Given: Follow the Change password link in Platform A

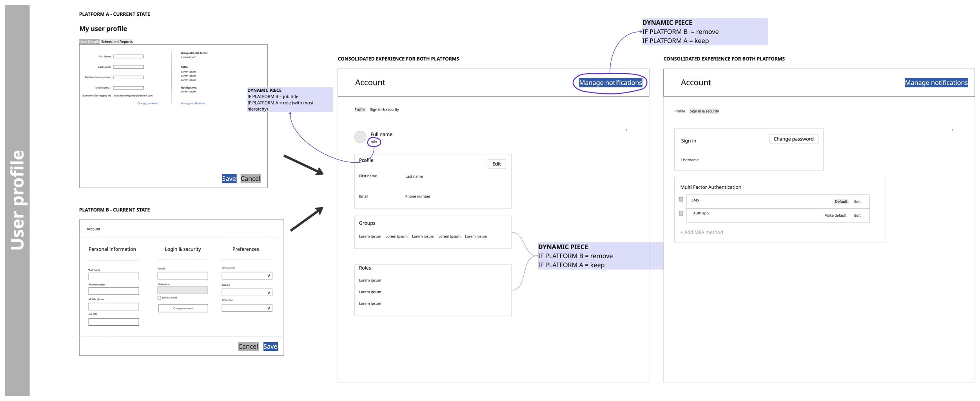Looking at the screenshot, I should pyautogui.click(x=147, y=103).
